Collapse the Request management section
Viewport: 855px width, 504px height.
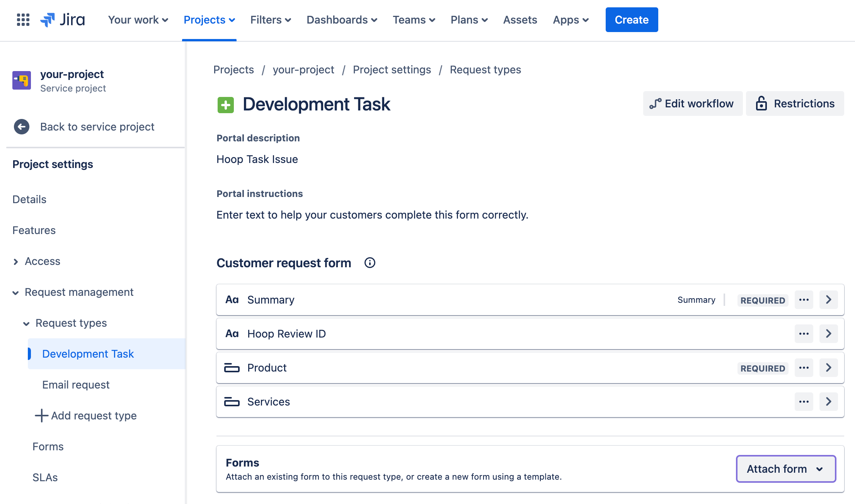[x=16, y=293]
